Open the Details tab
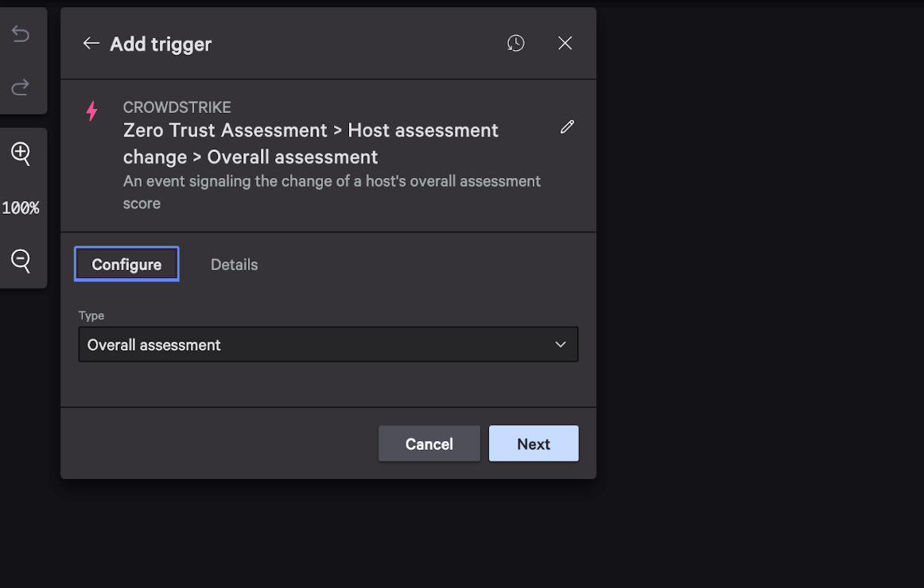924x588 pixels. (234, 265)
